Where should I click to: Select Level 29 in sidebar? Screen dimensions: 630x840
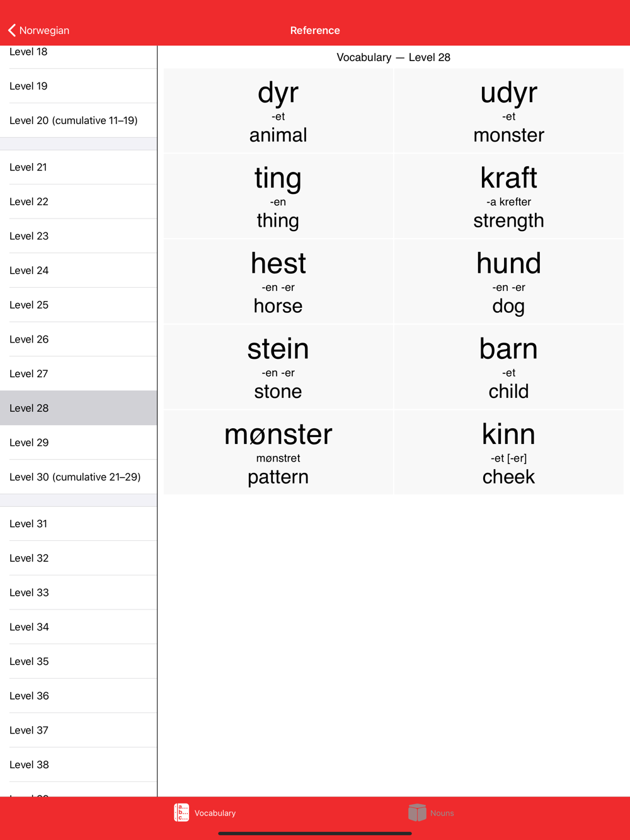[x=79, y=442]
